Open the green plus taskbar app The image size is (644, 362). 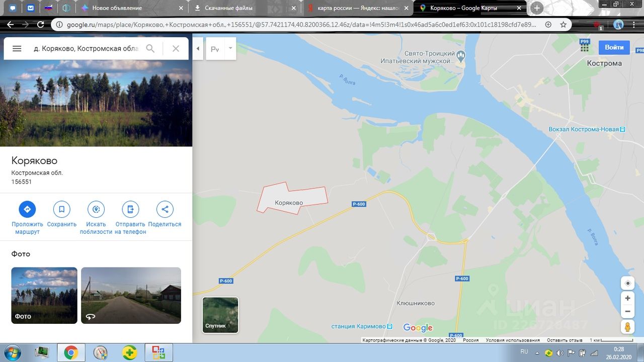tap(129, 353)
